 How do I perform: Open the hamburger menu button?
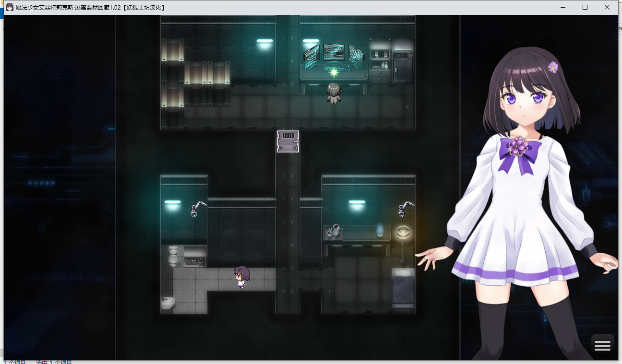click(x=602, y=345)
